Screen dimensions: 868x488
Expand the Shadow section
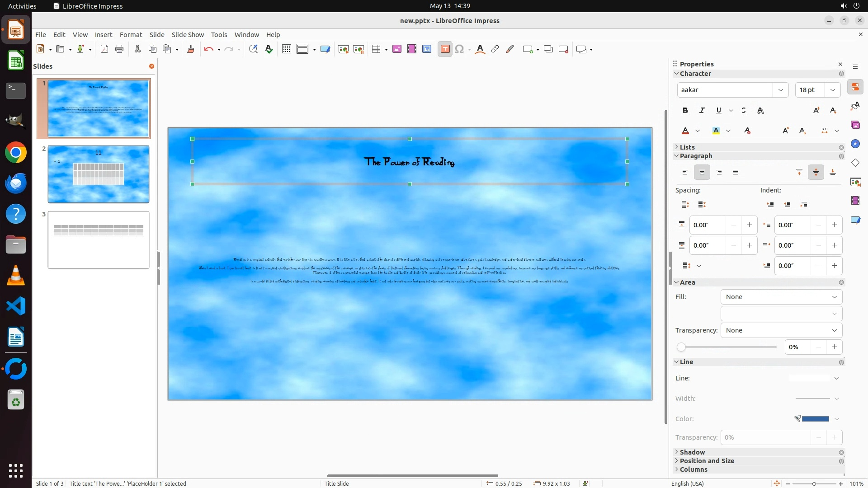[x=692, y=452]
